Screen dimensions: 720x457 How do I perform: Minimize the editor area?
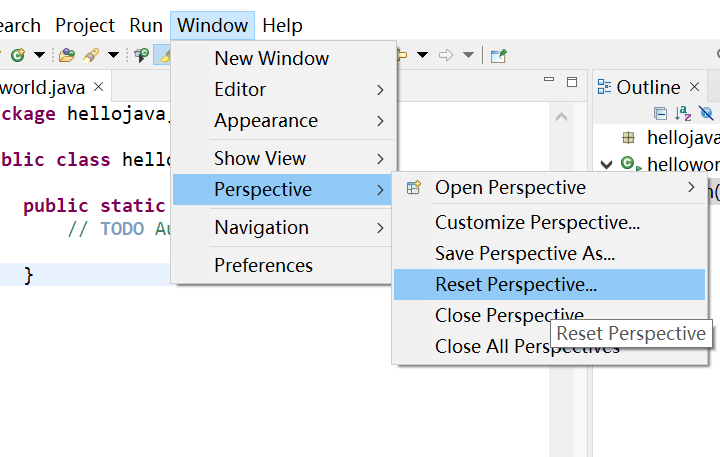pos(547,82)
